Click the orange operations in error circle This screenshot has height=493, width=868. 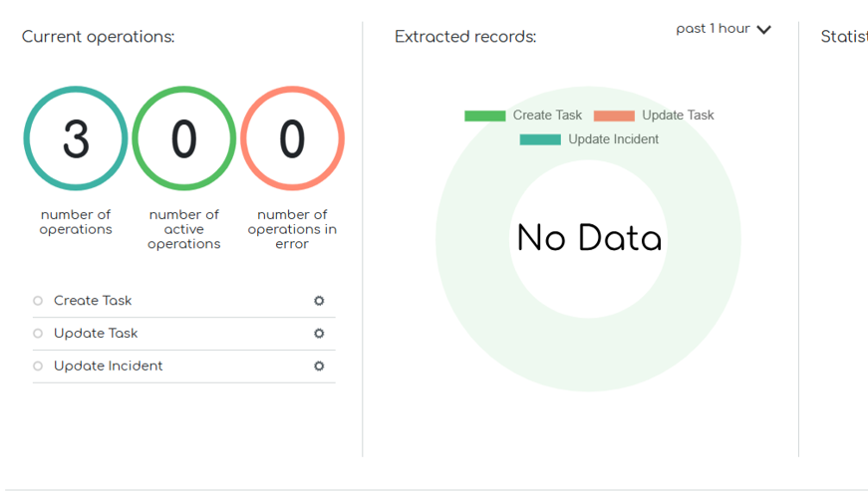pyautogui.click(x=292, y=138)
